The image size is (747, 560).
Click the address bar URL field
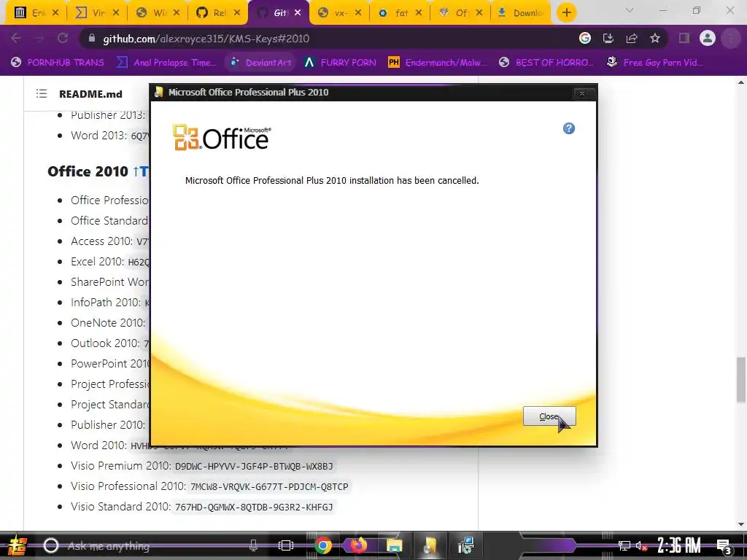pyautogui.click(x=329, y=39)
